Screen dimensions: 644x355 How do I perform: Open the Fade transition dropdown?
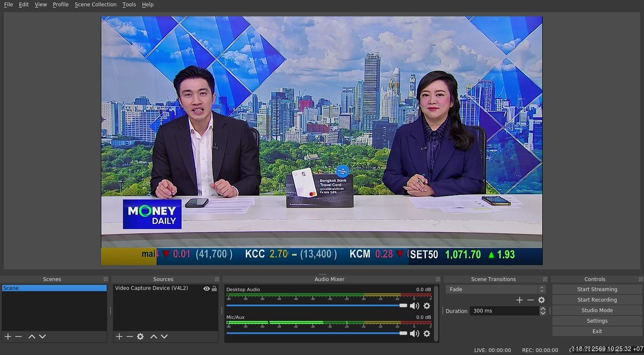tap(496, 289)
